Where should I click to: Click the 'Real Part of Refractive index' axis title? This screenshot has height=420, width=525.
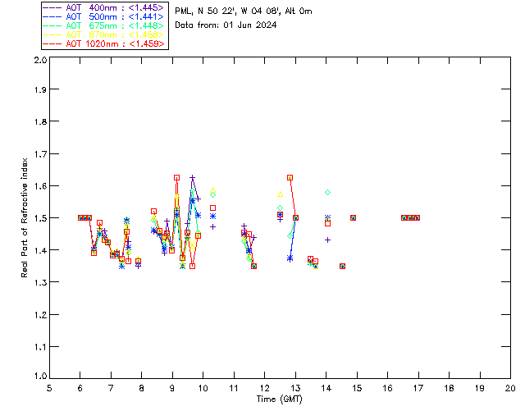[x=25, y=217]
